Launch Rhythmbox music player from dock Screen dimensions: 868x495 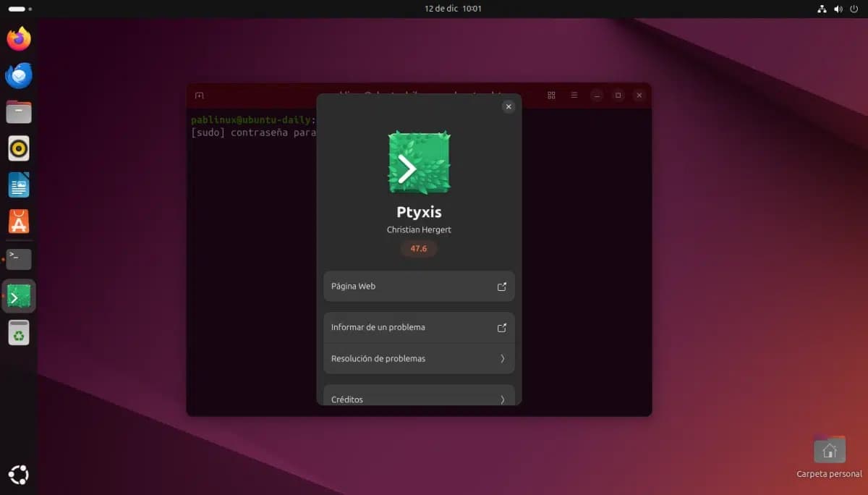click(x=19, y=148)
